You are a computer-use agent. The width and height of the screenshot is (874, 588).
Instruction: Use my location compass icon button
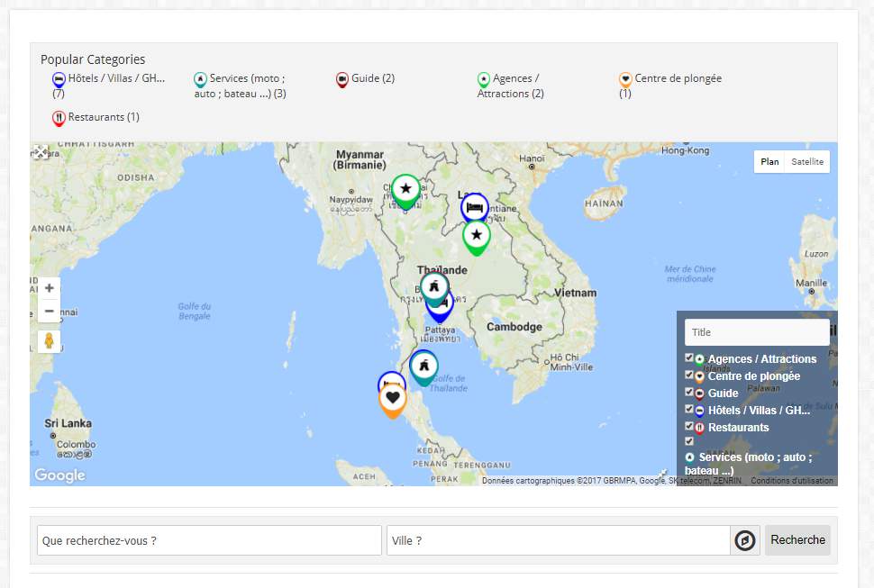745,540
